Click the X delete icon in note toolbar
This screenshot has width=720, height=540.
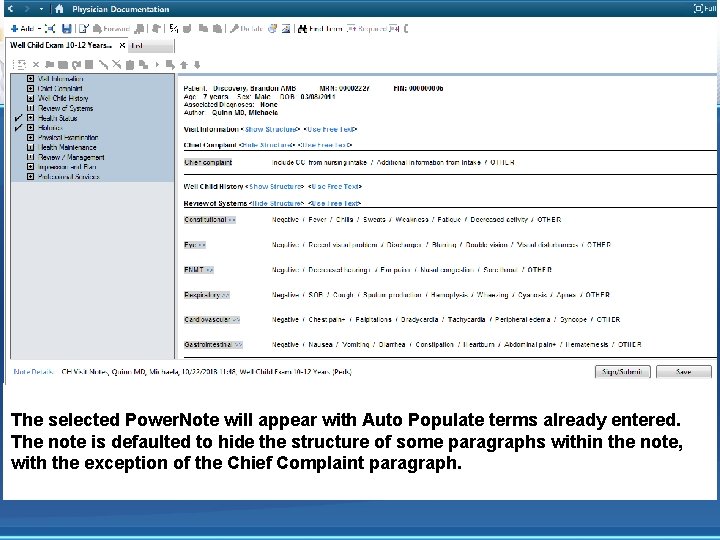(x=36, y=65)
